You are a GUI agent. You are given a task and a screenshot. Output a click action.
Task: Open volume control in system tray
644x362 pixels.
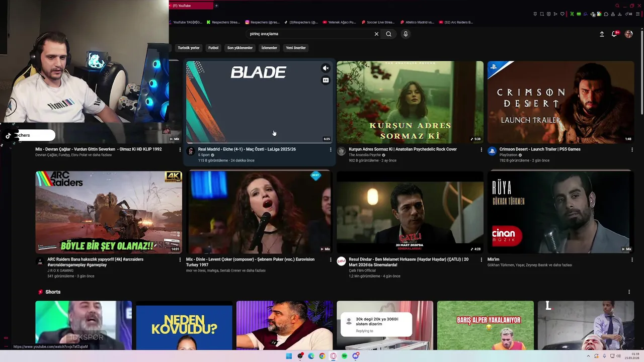pos(618,356)
